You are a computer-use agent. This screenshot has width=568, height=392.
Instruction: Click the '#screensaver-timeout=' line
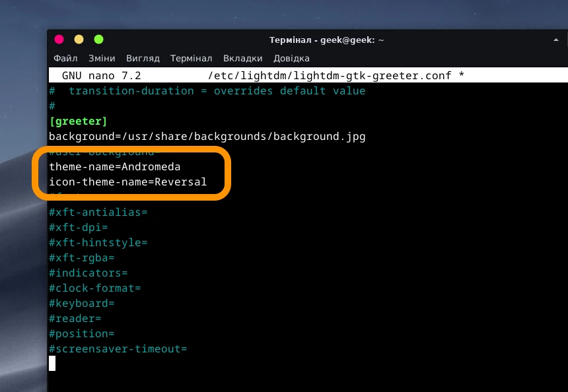tap(118, 349)
